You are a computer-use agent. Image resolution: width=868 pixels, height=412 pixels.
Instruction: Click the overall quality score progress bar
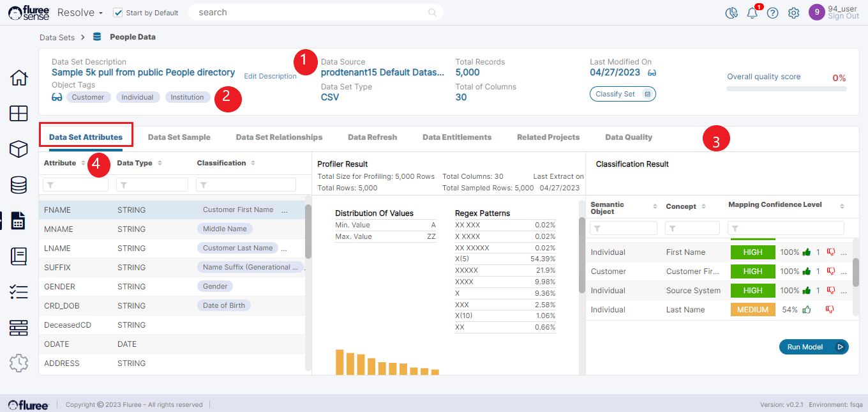click(x=786, y=89)
